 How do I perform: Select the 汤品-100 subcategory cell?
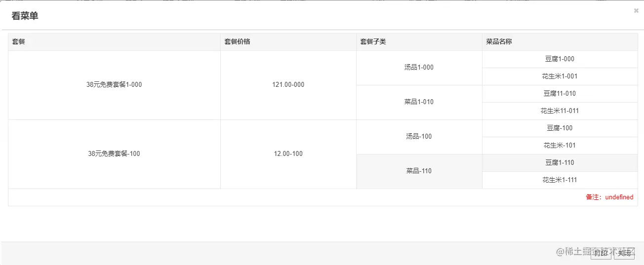(x=419, y=137)
